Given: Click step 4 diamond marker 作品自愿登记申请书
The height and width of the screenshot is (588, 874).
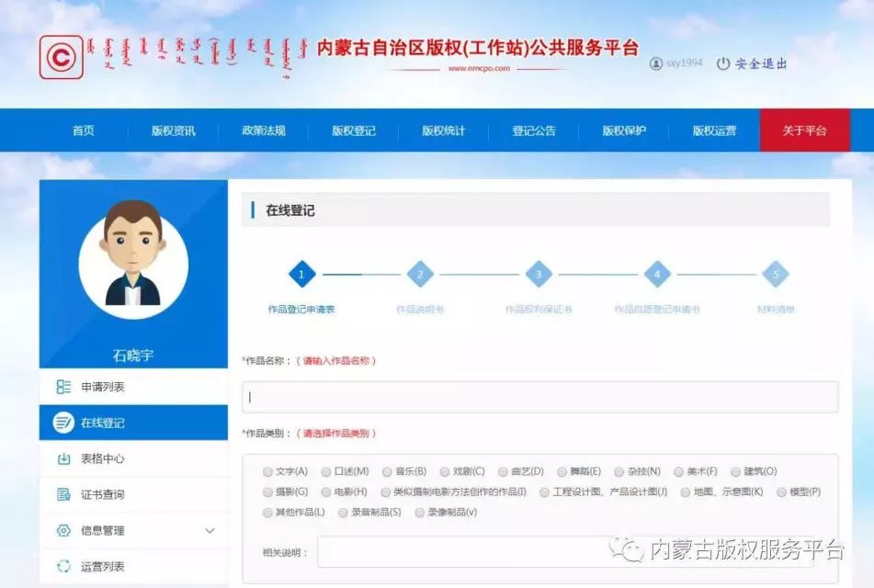Looking at the screenshot, I should 657,274.
